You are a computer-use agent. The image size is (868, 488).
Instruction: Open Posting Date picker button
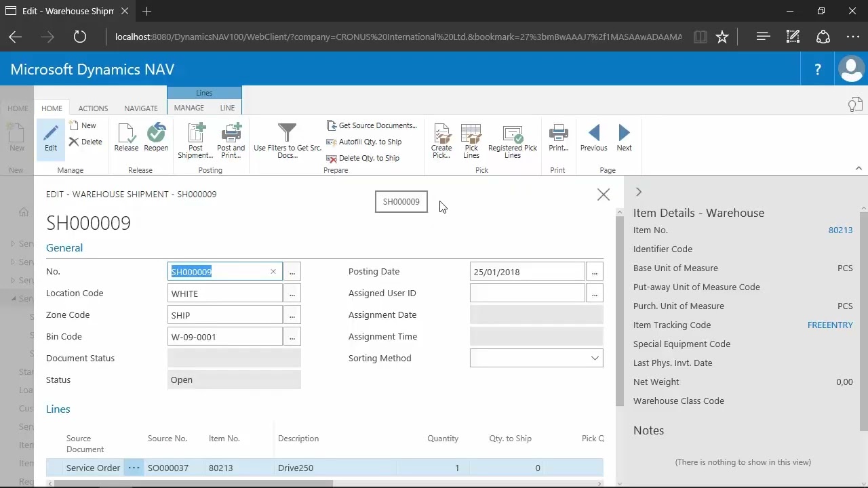(595, 272)
